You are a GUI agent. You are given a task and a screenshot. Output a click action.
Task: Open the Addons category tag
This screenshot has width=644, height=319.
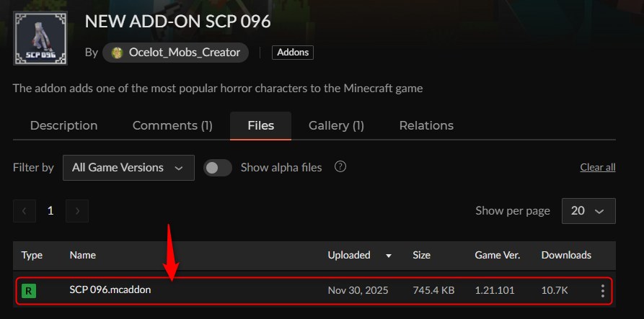(x=293, y=53)
